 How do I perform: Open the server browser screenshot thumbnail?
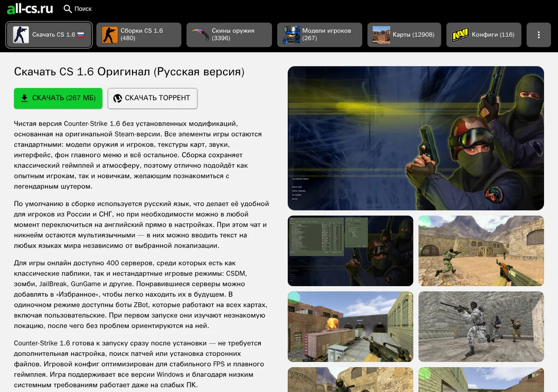pos(351,251)
